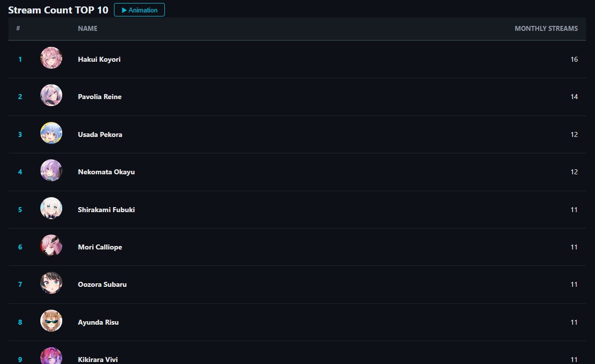Click rank number 5 beside Shirakami Fubuki
Viewport: 595px width, 364px height.
pyautogui.click(x=20, y=210)
